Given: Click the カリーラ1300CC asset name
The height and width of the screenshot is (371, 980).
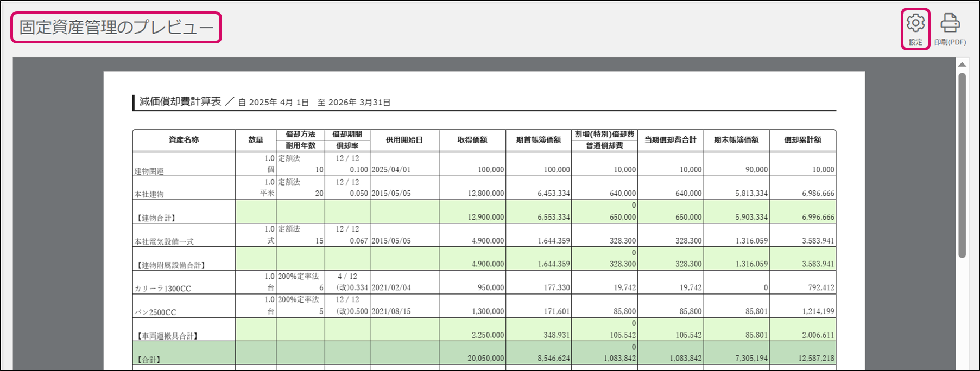Looking at the screenshot, I should [x=163, y=289].
